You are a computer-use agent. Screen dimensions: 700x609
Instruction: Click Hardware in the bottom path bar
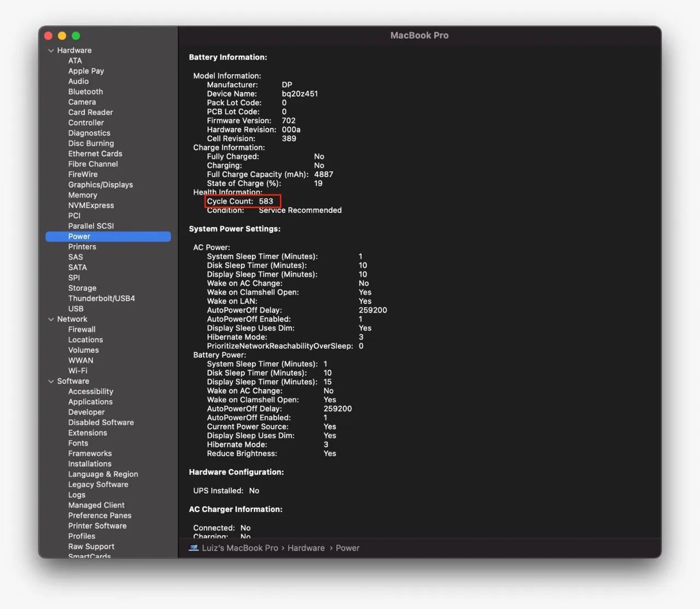[x=306, y=548]
